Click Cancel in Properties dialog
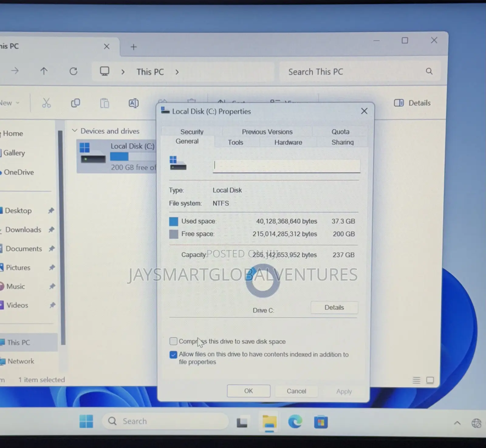The width and height of the screenshot is (486, 448). pos(296,391)
